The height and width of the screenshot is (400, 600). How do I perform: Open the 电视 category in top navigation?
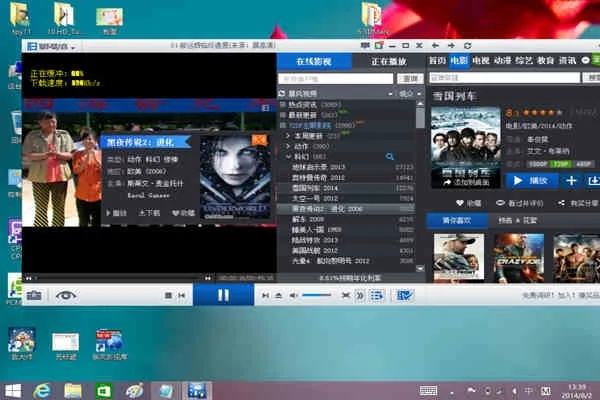pyautogui.click(x=479, y=61)
